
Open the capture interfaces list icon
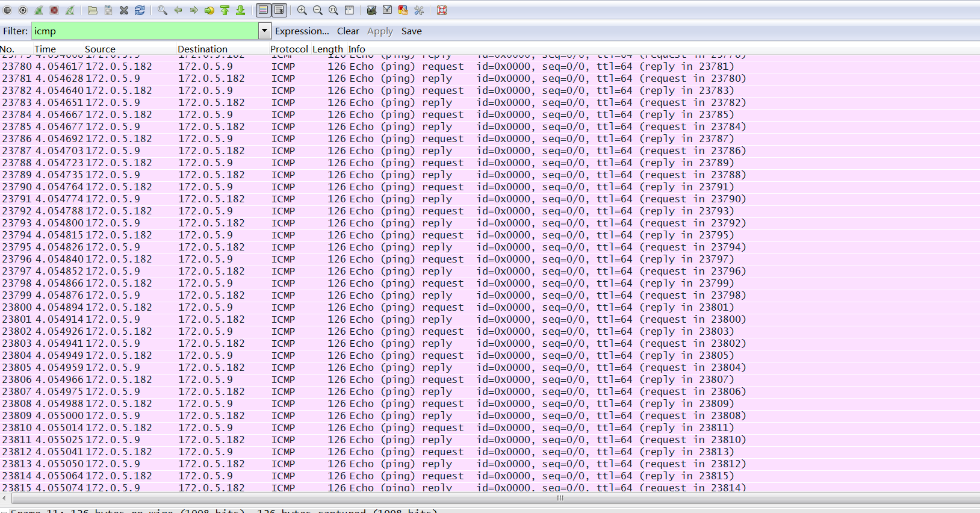click(7, 10)
